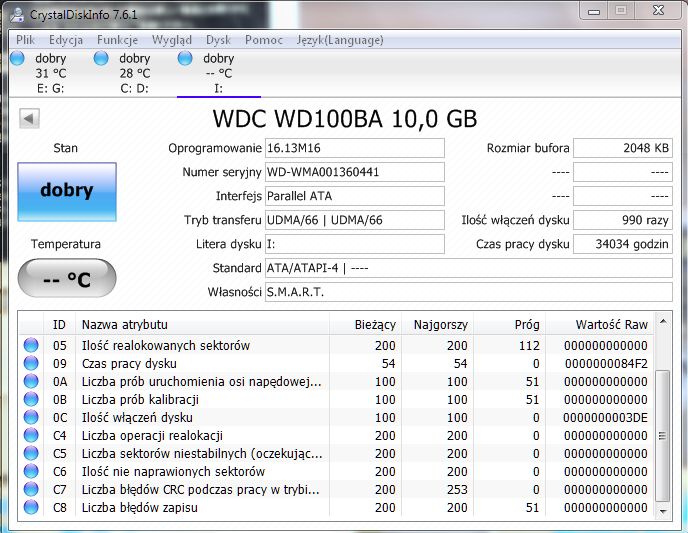Screen dimensions: 688x533
Task: Click the Próg column header
Action: [x=509, y=325]
